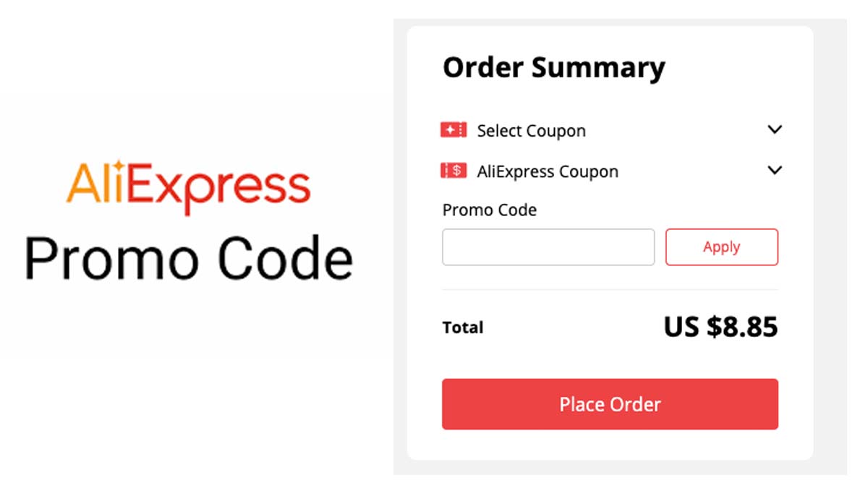868x488 pixels.
Task: Click the US $8.85 total amount
Action: (x=720, y=328)
